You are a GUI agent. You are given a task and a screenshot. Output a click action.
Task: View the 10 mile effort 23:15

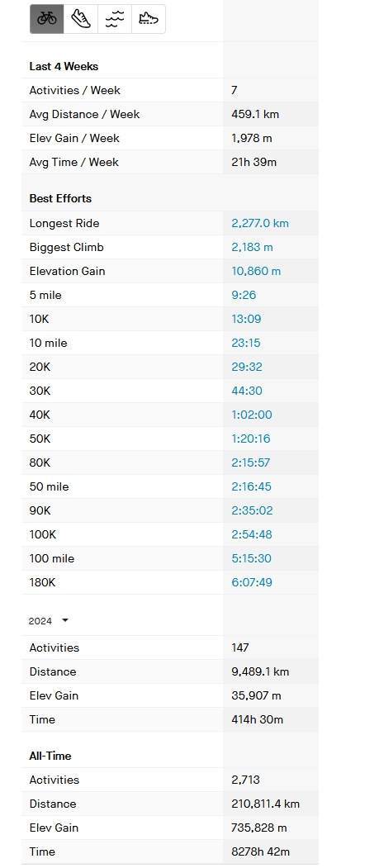pyautogui.click(x=246, y=343)
